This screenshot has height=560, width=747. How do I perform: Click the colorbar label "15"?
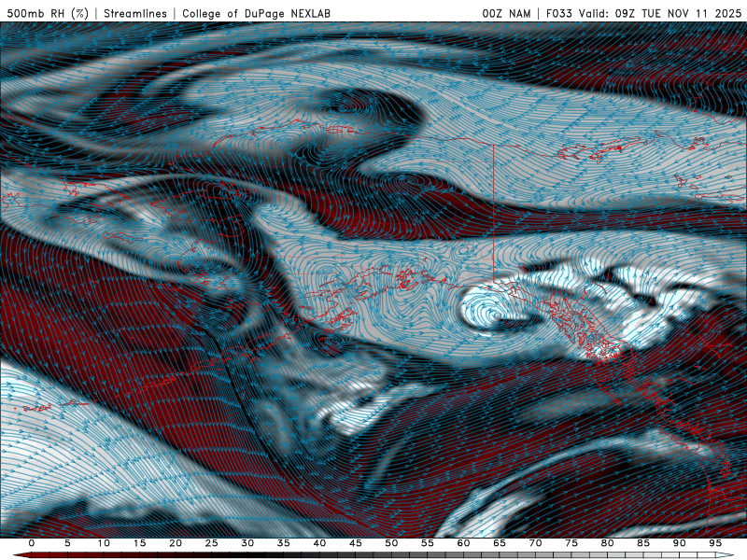139,543
